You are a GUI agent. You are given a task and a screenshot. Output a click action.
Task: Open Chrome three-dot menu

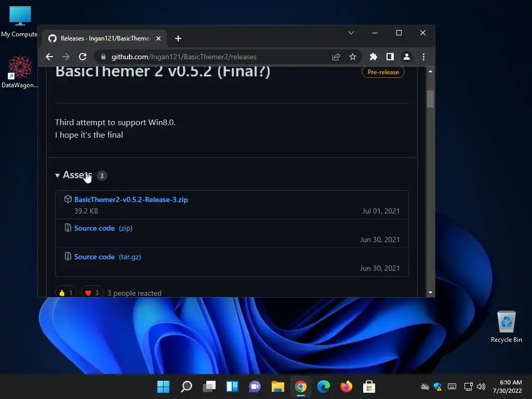pyautogui.click(x=423, y=57)
